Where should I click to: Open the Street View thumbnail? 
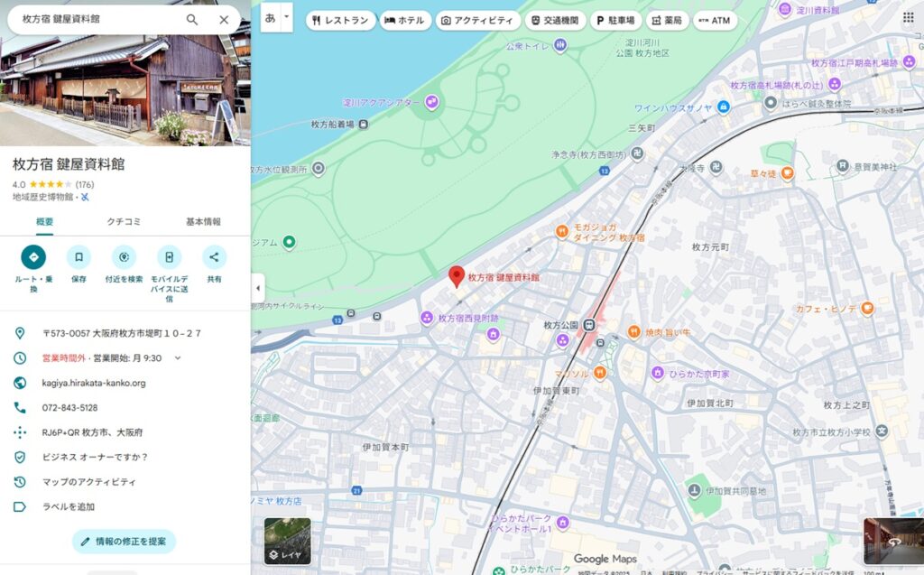892,541
